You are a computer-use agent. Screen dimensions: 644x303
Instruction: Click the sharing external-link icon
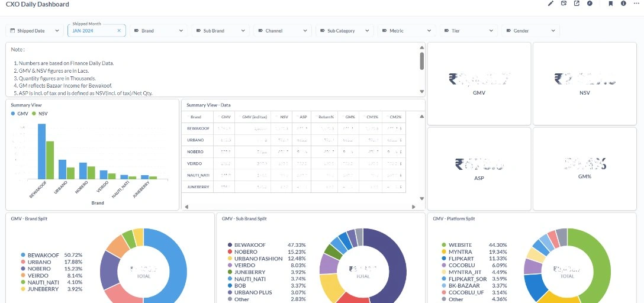[577, 4]
